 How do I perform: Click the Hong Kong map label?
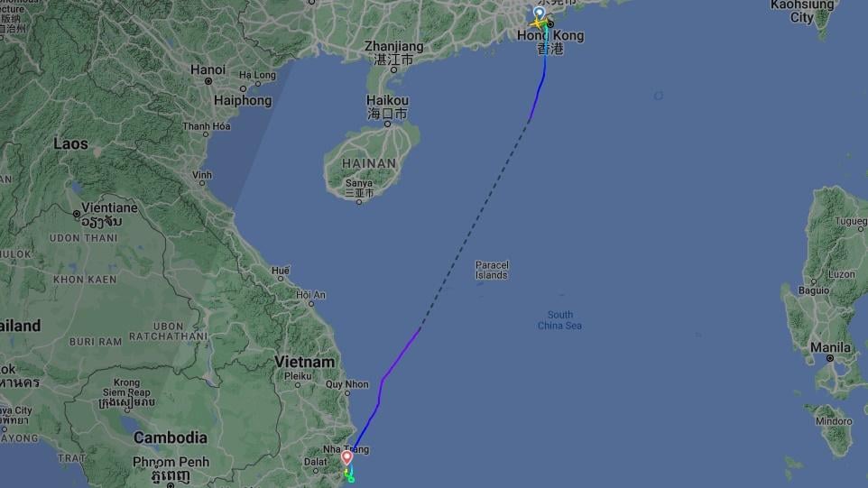point(550,35)
